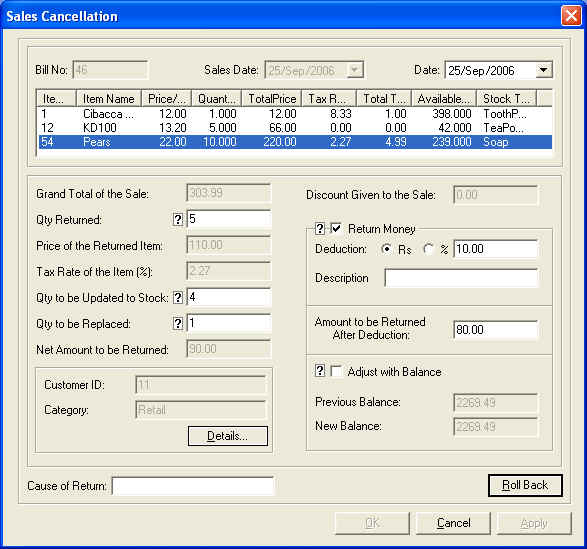Screen dimensions: 587x549
Task: Open help icon beside Qty Returned
Action: (x=178, y=219)
